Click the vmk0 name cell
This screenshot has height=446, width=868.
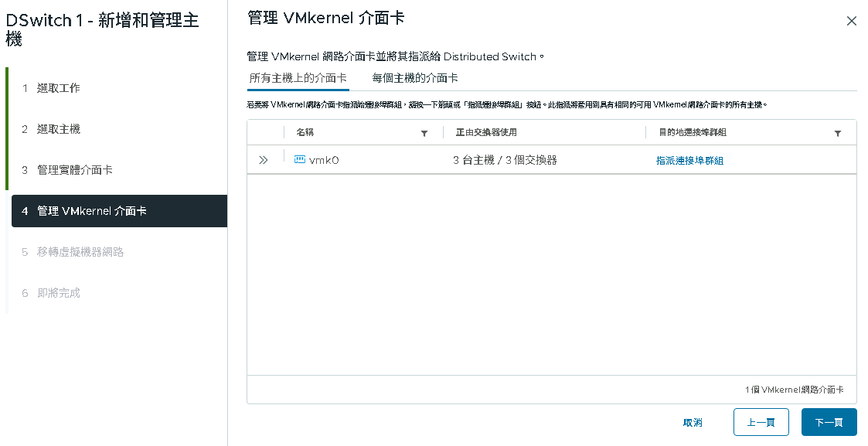(x=324, y=161)
